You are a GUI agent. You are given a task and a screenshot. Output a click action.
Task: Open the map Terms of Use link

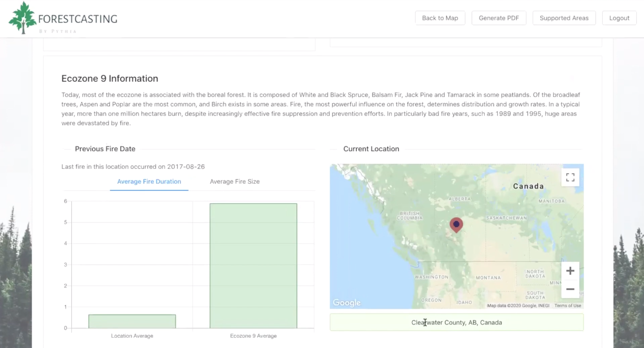tap(567, 306)
